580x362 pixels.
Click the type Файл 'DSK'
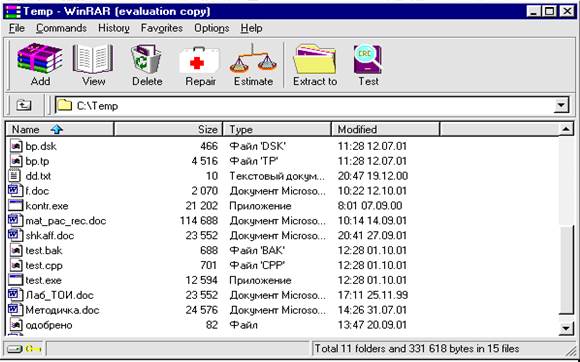click(x=258, y=146)
